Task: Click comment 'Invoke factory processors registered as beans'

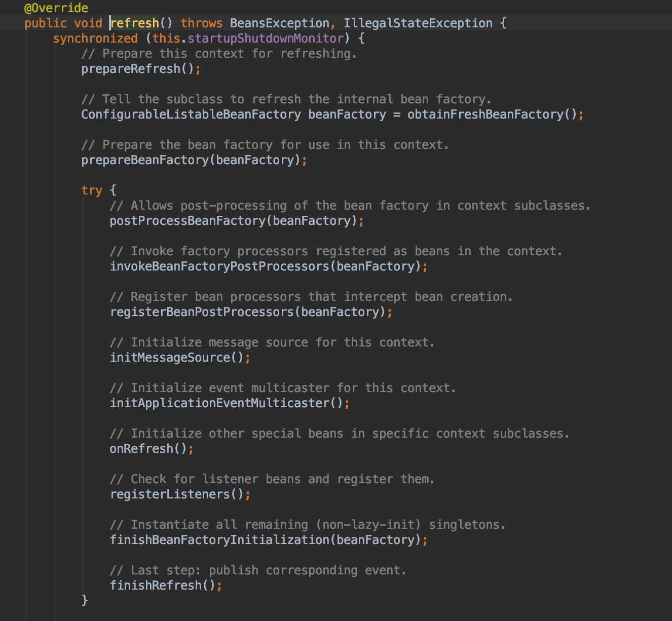Action: pyautogui.click(x=336, y=251)
